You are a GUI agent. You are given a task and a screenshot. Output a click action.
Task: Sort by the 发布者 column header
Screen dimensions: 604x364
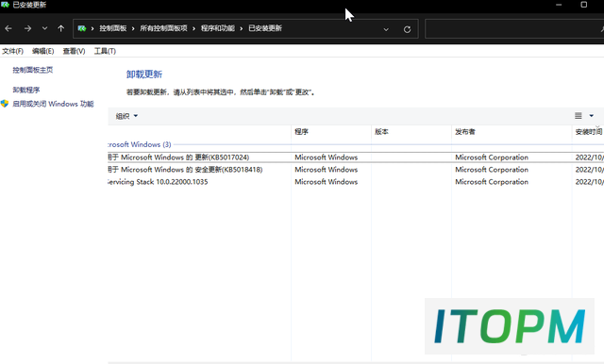512,132
